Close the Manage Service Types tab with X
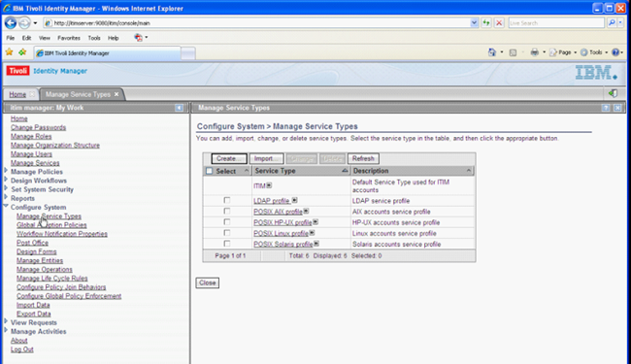This screenshot has width=631, height=364. (116, 94)
